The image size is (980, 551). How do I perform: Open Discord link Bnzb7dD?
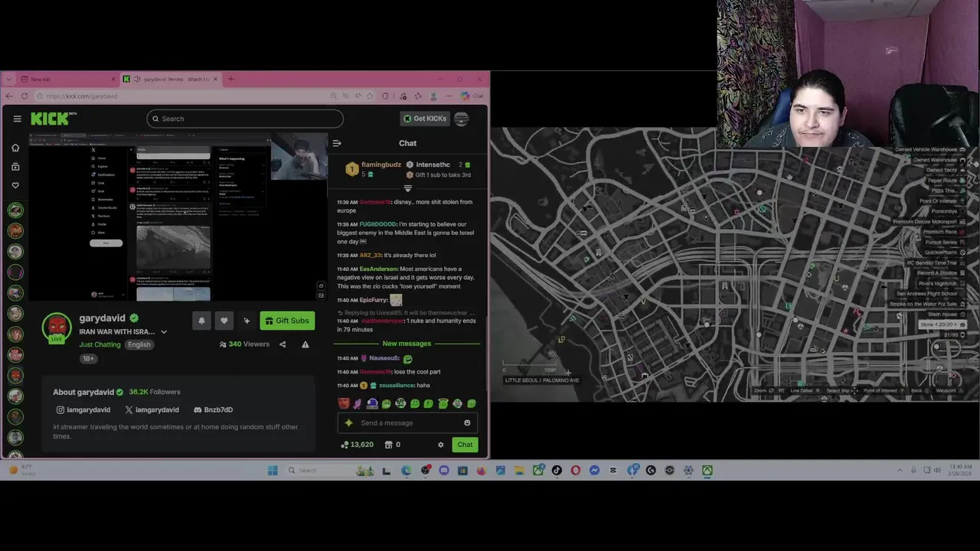[213, 409]
